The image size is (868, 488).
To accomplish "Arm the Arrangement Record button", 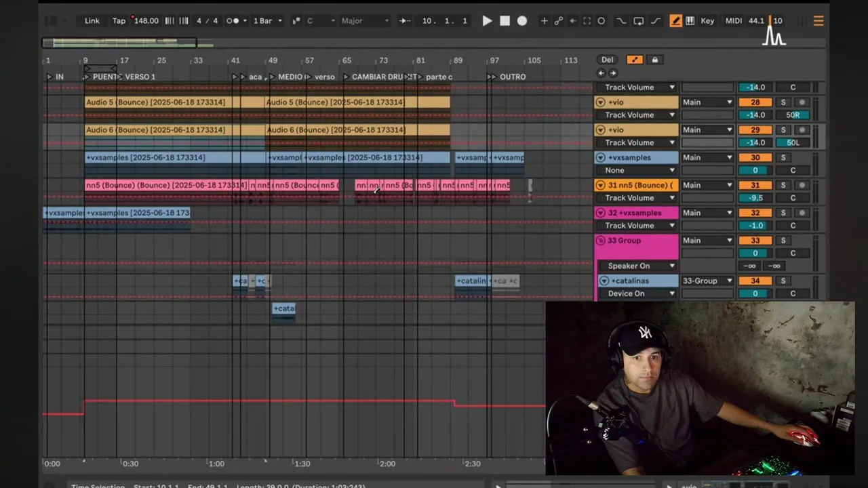I will 522,21.
